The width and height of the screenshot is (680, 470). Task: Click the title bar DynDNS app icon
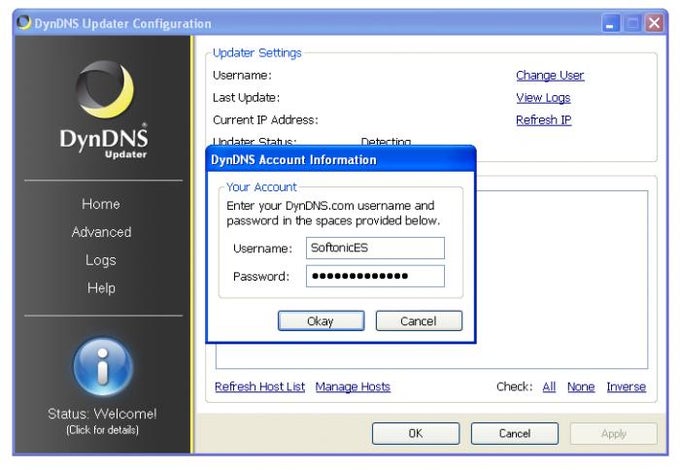(24, 23)
